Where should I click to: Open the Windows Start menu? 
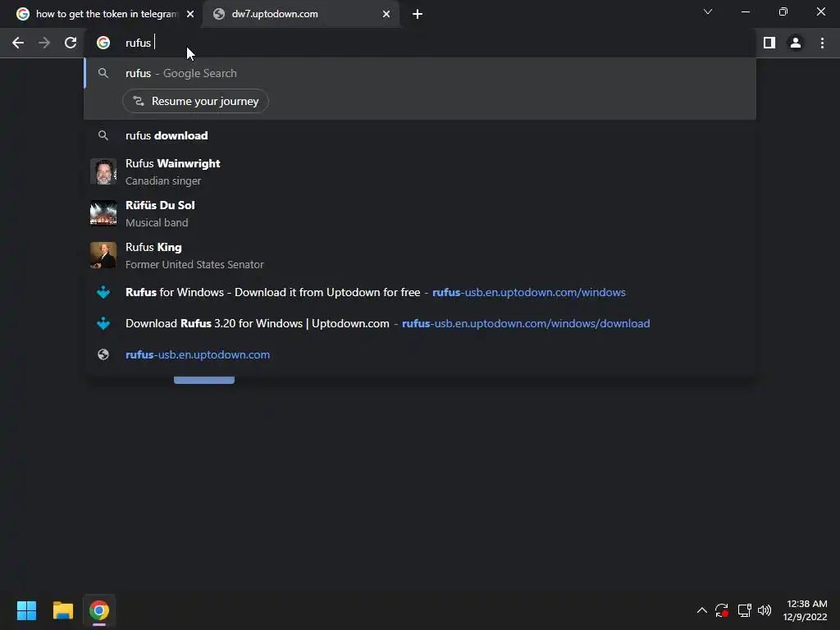(x=26, y=610)
